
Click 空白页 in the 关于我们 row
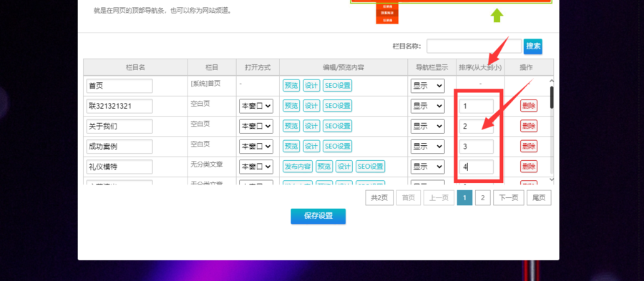pos(200,124)
